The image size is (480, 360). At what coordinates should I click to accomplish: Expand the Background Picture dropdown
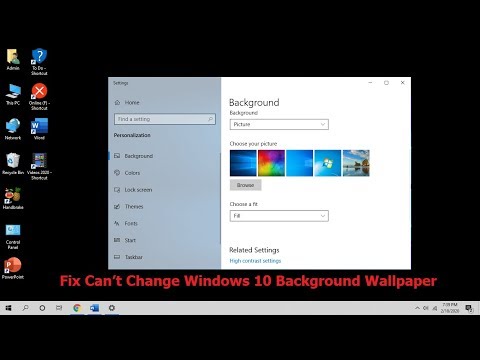coord(279,124)
